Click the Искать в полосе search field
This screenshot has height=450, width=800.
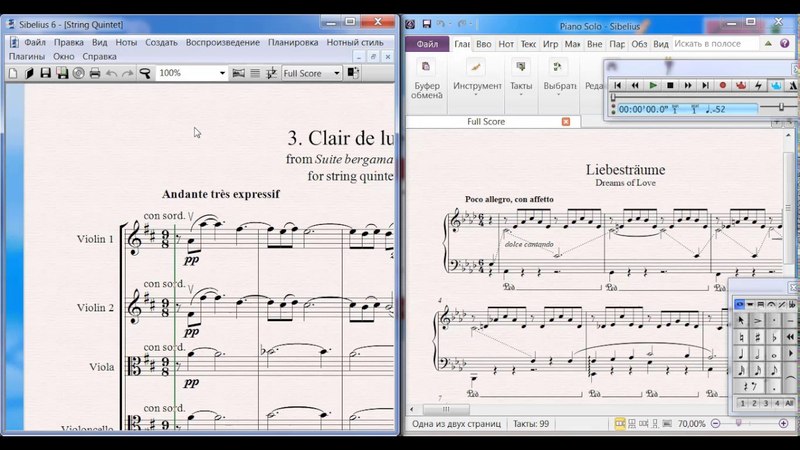tap(714, 44)
